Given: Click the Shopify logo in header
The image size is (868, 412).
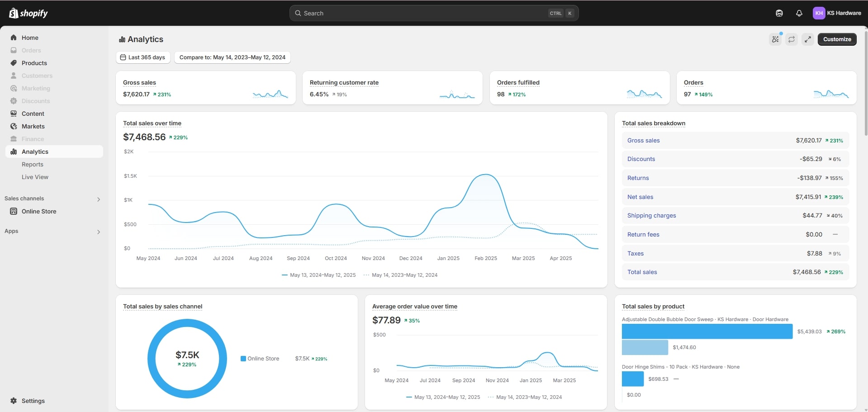Looking at the screenshot, I should (x=28, y=13).
